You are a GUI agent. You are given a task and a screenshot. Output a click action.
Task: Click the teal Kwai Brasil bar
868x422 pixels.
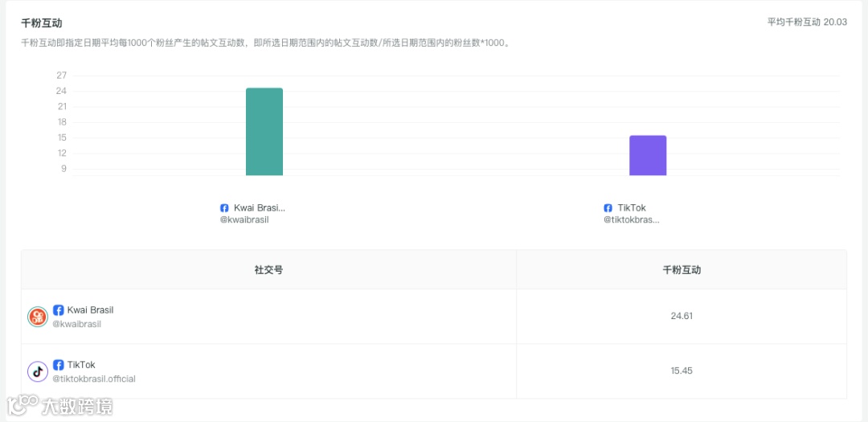(264, 132)
